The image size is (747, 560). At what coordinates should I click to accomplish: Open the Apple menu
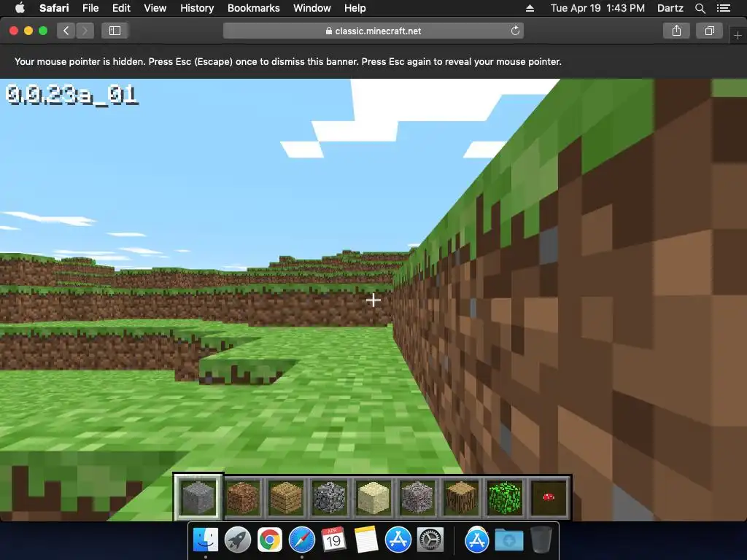20,8
